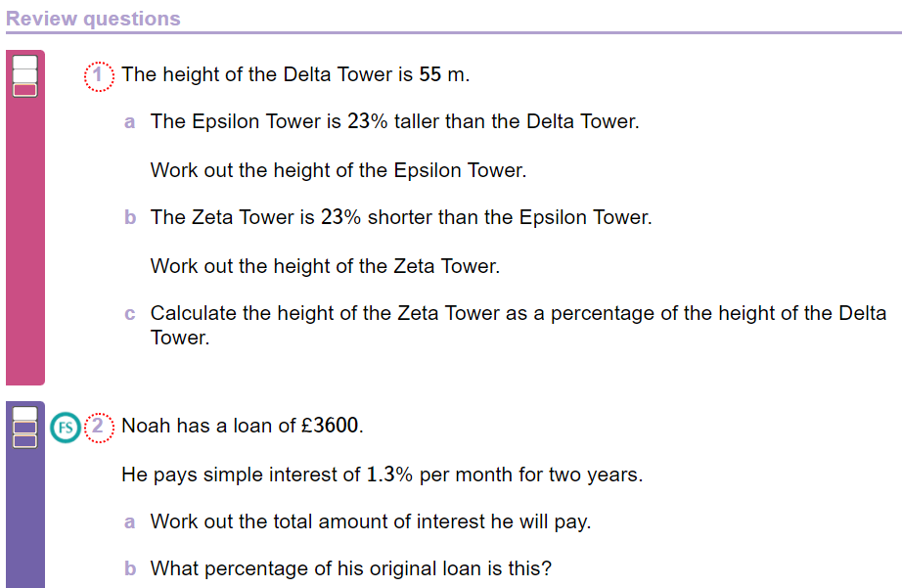Click the teal FS functional skills icon
The image size is (902, 588).
coord(65,428)
